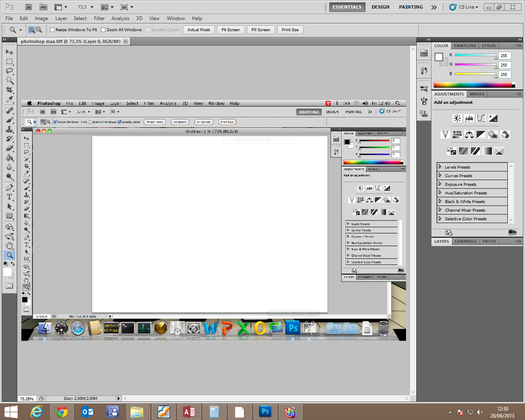Open the Analysis menu
The width and height of the screenshot is (525, 420).
point(120,18)
